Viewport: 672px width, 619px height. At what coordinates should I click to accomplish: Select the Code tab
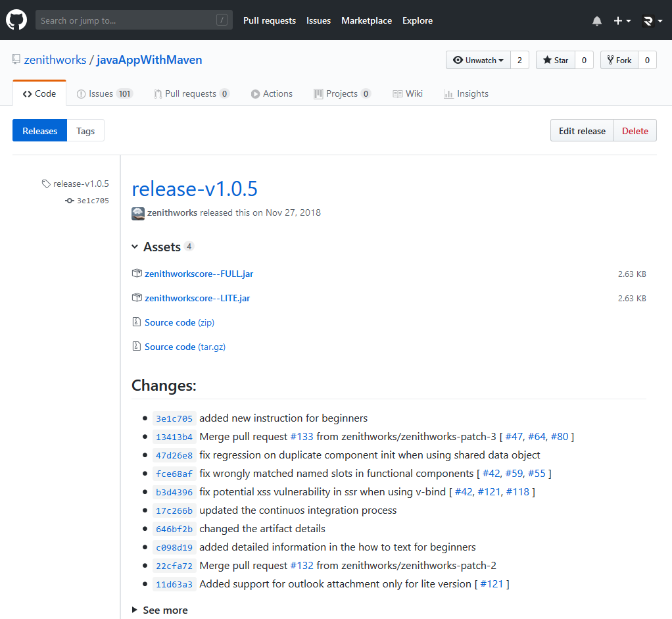39,93
